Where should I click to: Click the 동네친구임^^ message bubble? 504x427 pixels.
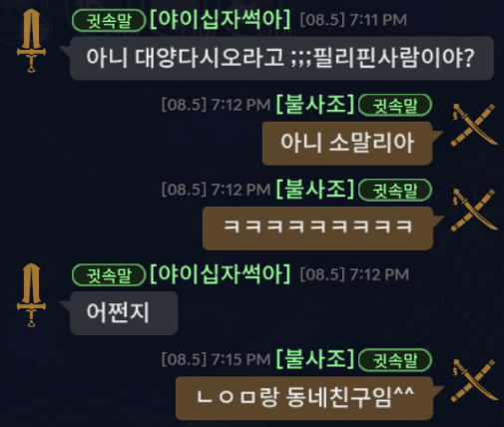[304, 398]
